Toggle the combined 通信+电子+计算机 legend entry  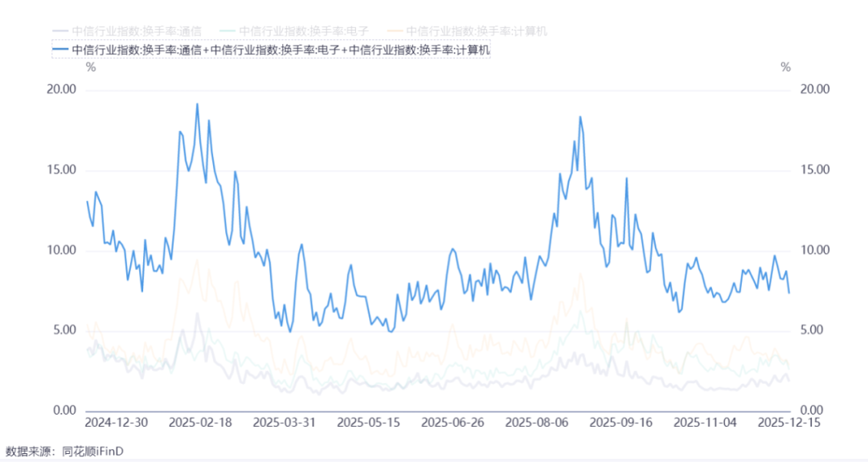pyautogui.click(x=272, y=50)
